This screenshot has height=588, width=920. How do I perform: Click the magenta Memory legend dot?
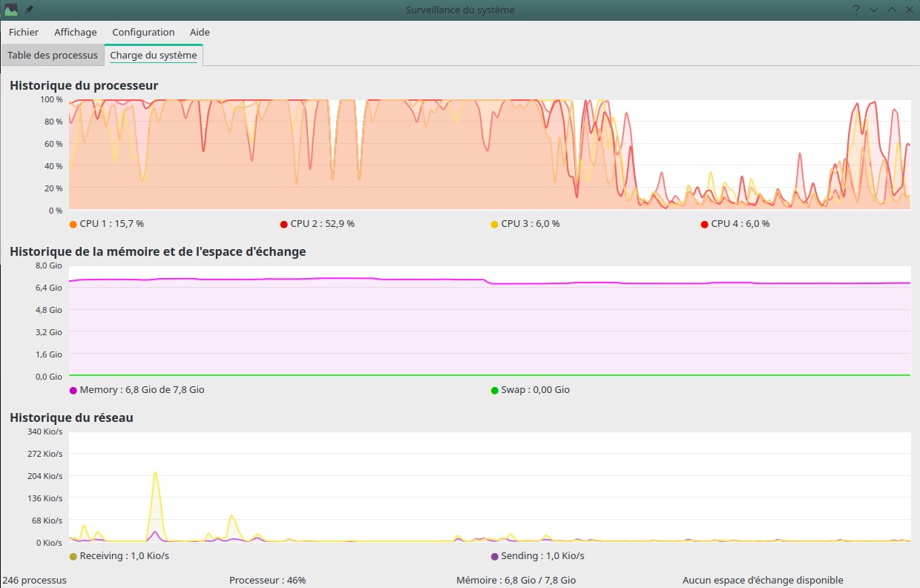click(x=73, y=390)
